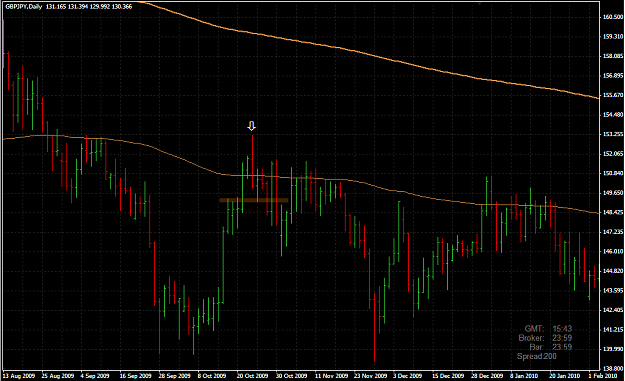625x381 pixels.
Task: Click the 25 Aug 2009 date label
Action: coord(58,376)
